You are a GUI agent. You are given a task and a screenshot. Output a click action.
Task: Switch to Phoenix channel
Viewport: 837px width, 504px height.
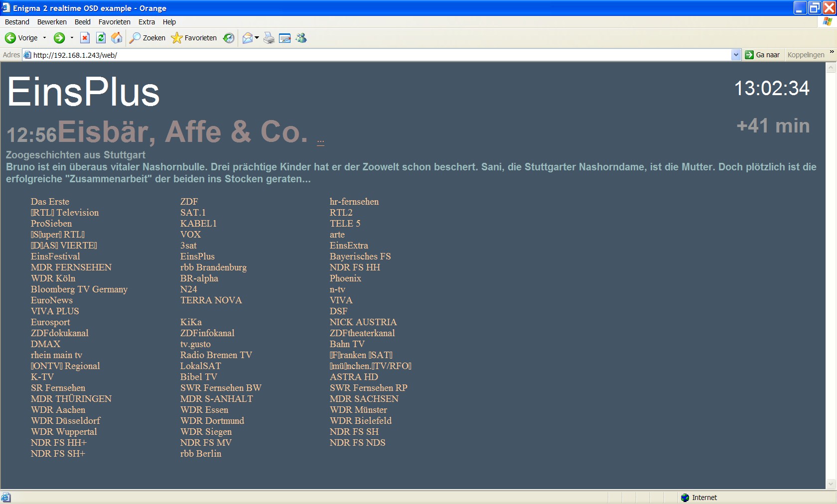[x=346, y=278]
